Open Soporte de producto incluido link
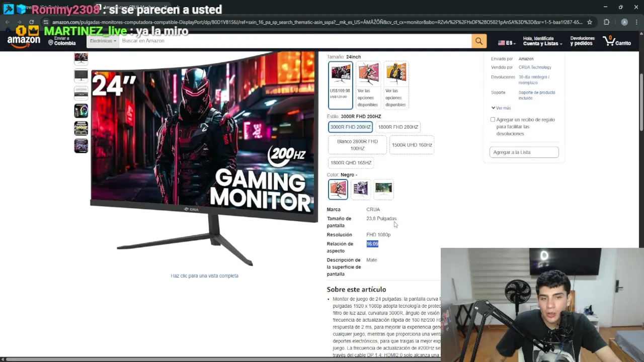Viewport: 644px width, 362px height. tap(537, 95)
